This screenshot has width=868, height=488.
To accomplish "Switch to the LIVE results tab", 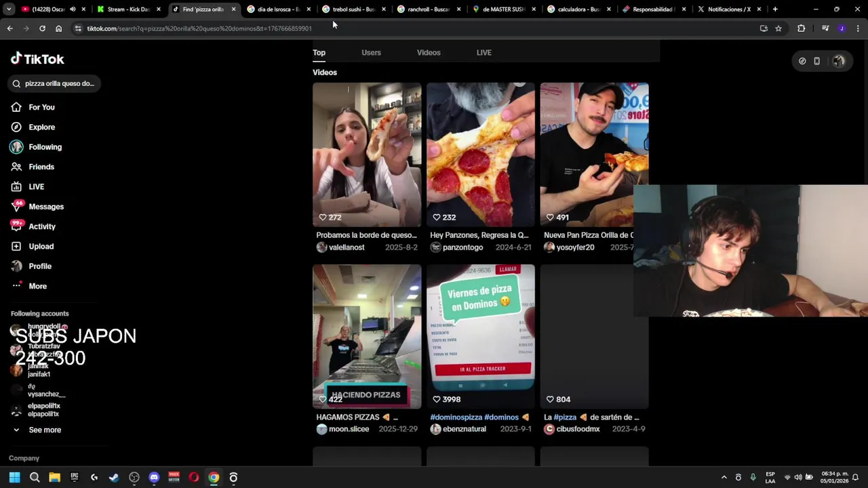I will coord(484,52).
